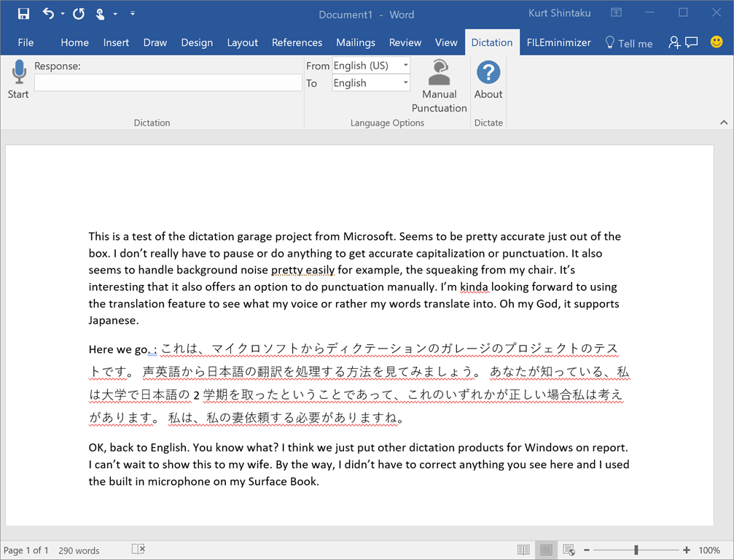Expand the To language dropdown
This screenshot has height=560, width=734.
point(406,83)
